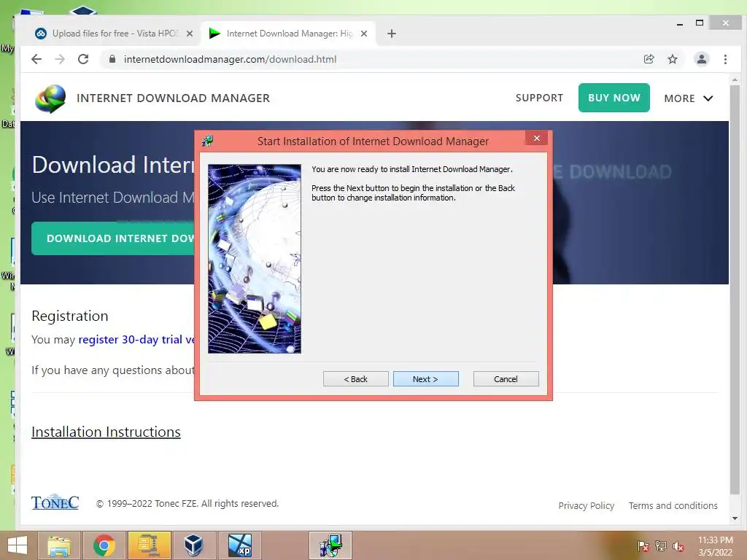This screenshot has width=747, height=560.
Task: Maximize the Chrome window
Action: pyautogui.click(x=700, y=23)
